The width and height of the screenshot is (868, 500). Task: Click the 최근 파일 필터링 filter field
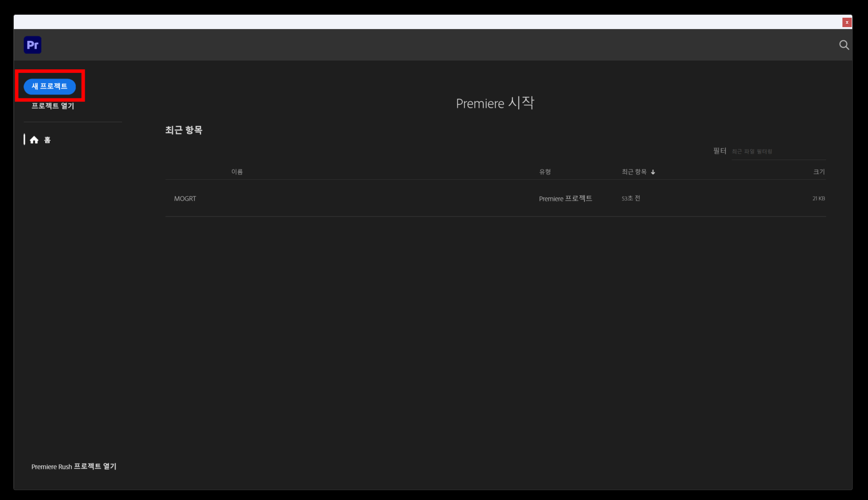tap(778, 151)
